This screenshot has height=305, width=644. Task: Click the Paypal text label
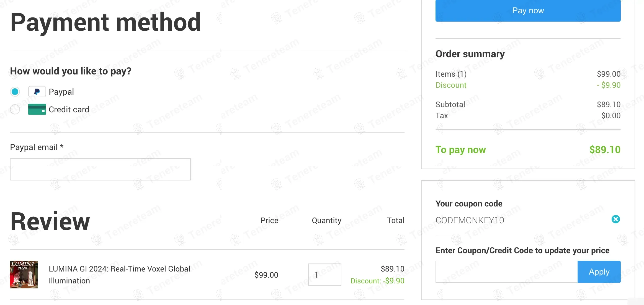tap(61, 92)
